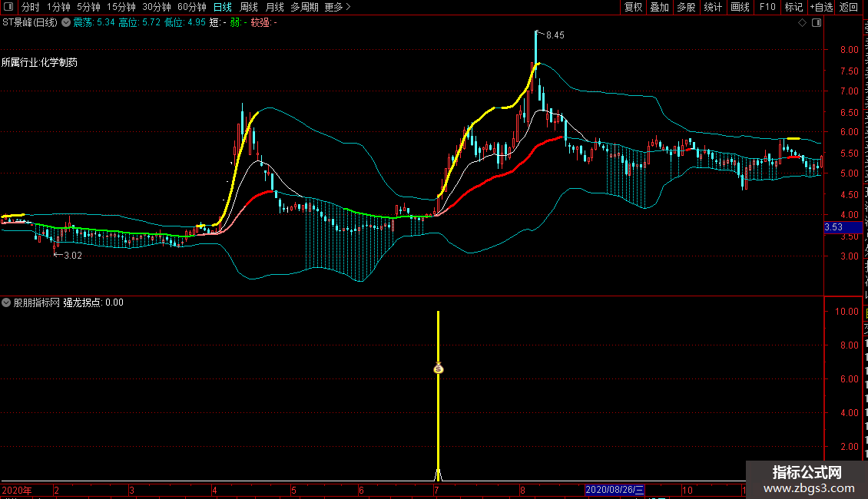Open the 更多 periods expander
Image resolution: width=868 pixels, height=499 pixels.
[337, 7]
